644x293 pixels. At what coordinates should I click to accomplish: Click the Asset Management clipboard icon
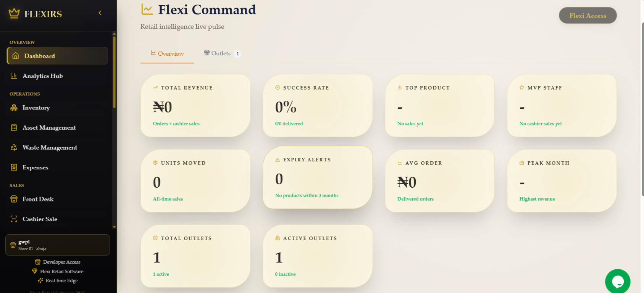tap(14, 127)
